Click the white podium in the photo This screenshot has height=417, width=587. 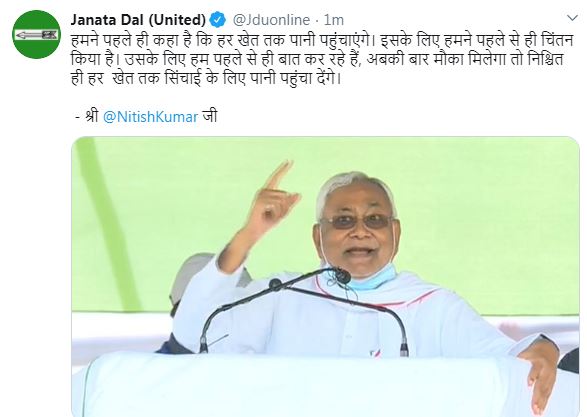click(x=311, y=386)
